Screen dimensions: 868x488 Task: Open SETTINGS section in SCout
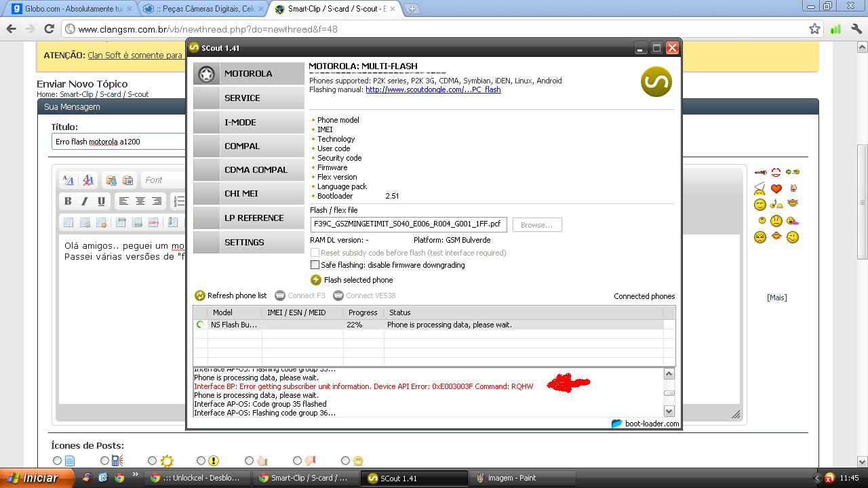click(x=248, y=242)
